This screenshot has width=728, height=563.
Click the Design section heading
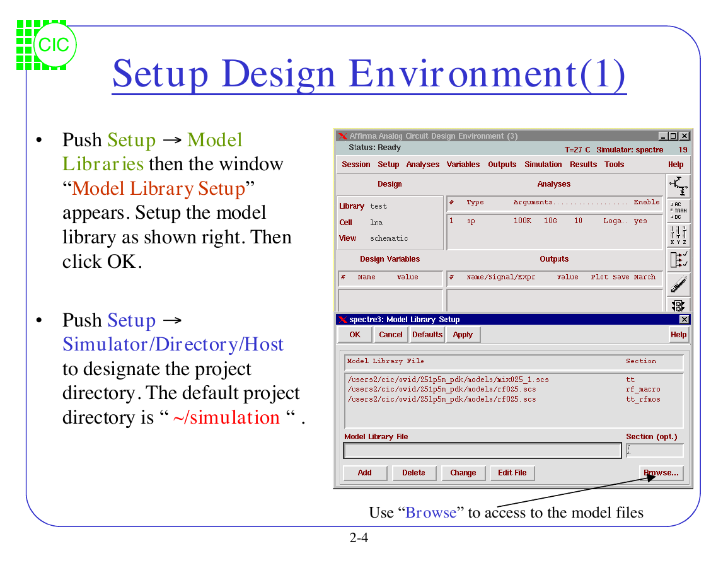(x=390, y=185)
